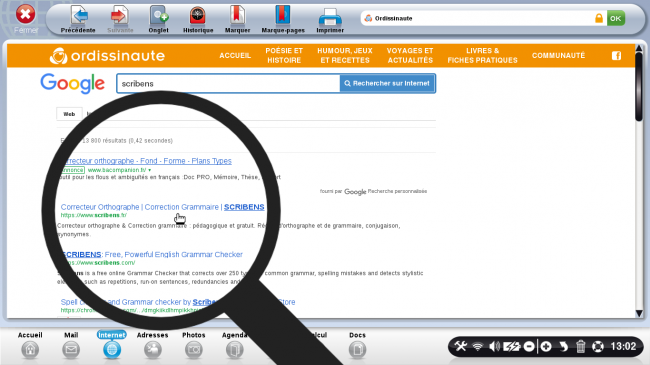Click the volume speaker icon
The image size is (650, 365).
click(494, 346)
